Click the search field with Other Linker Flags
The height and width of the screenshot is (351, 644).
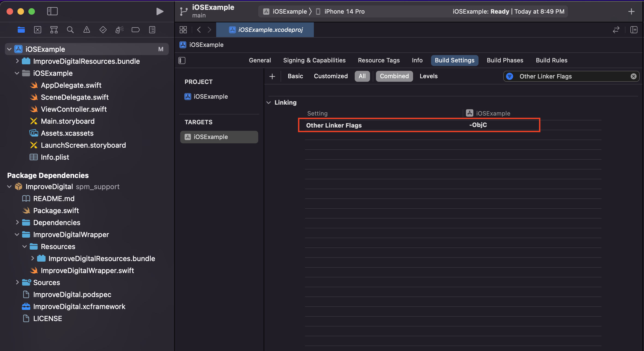pos(571,76)
